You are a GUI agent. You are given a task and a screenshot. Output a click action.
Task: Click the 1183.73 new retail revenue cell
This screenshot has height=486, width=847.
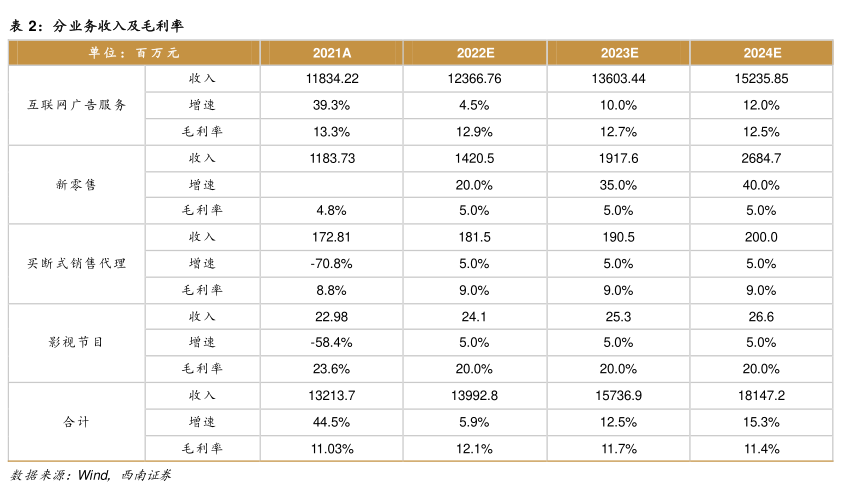point(331,158)
